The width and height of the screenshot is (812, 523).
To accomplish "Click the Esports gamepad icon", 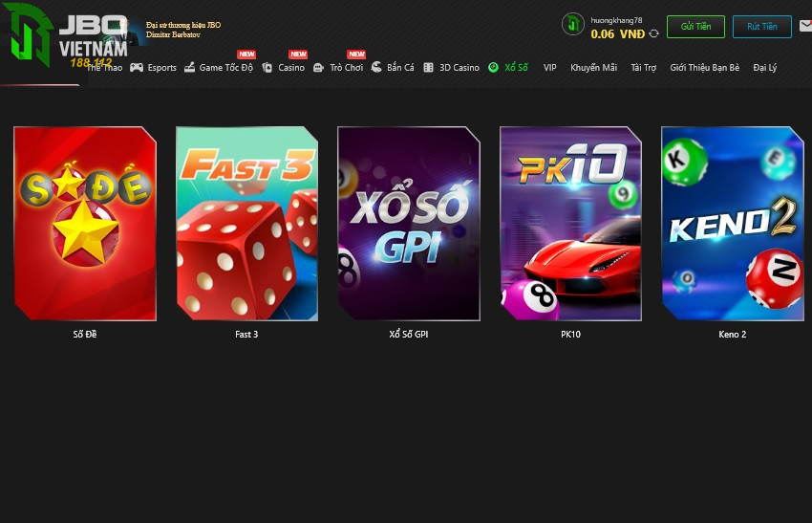I will 137,67.
